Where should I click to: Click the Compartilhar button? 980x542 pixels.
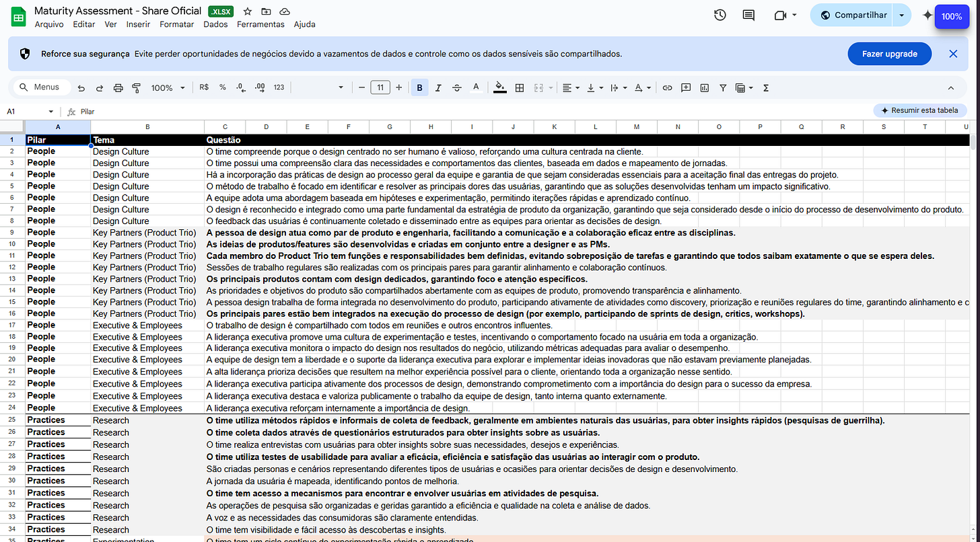point(851,15)
